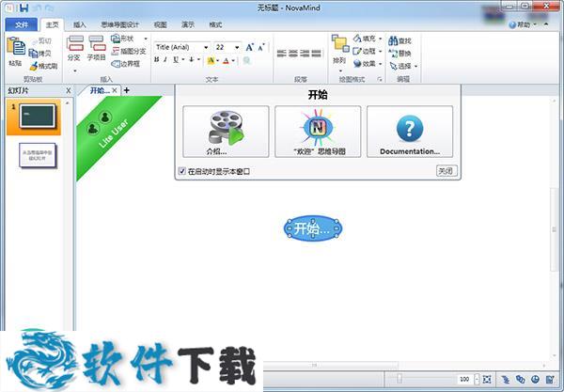This screenshot has height=392, width=564.
Task: Open the File (文件) menu
Action: [x=22, y=24]
